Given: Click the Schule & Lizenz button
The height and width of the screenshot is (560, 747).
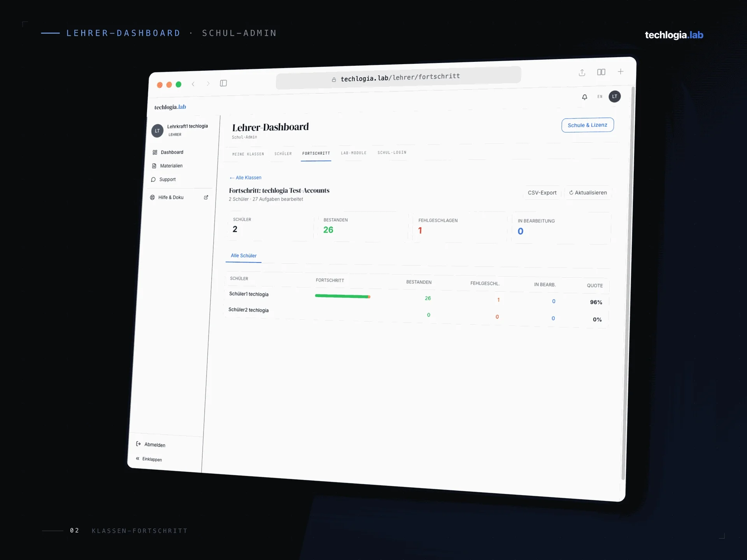Looking at the screenshot, I should coord(587,125).
